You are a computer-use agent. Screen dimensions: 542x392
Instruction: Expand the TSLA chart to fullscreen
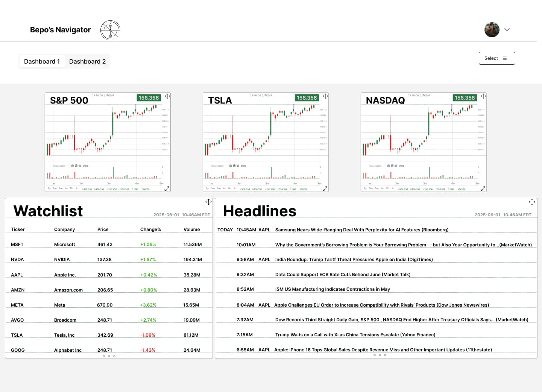click(325, 189)
